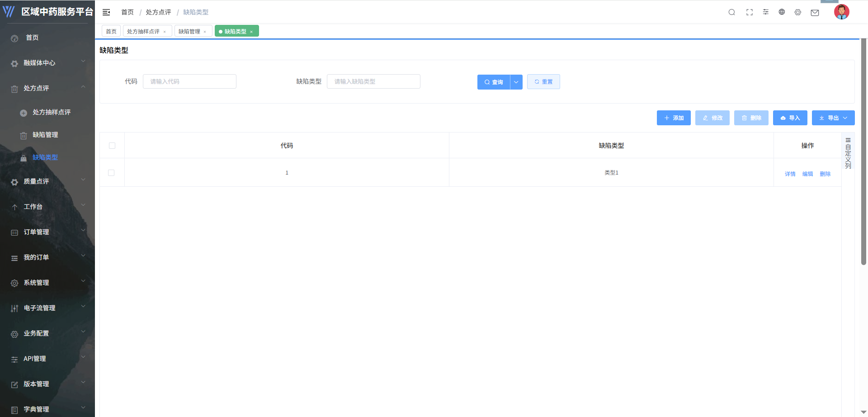Switch to the 首页 tab
This screenshot has width=868, height=417.
[x=111, y=31]
